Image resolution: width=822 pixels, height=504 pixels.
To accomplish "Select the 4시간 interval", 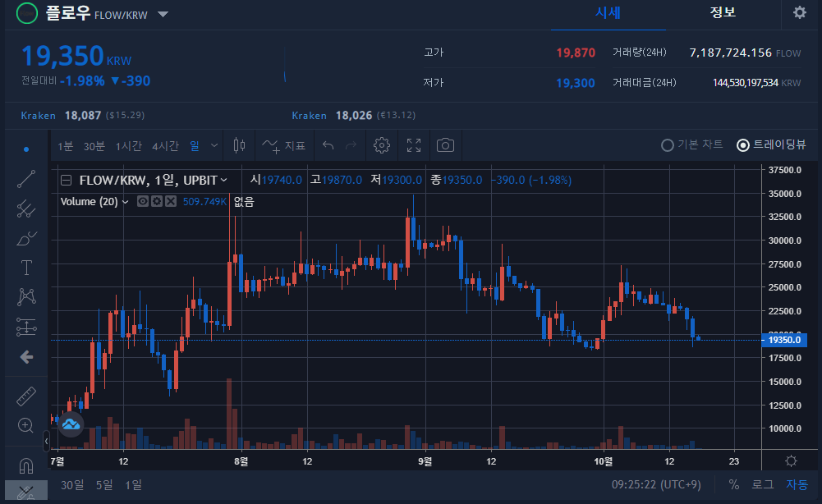I will 165,146.
